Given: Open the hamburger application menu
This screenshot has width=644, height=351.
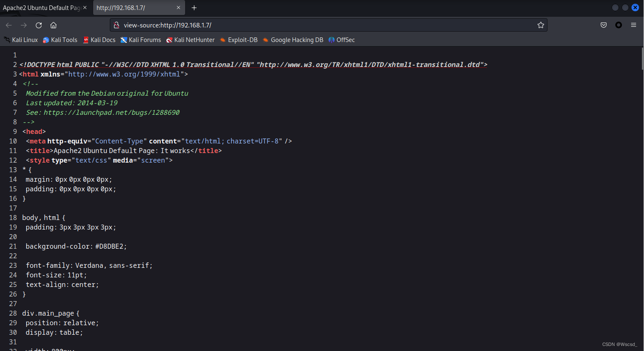Looking at the screenshot, I should click(634, 25).
